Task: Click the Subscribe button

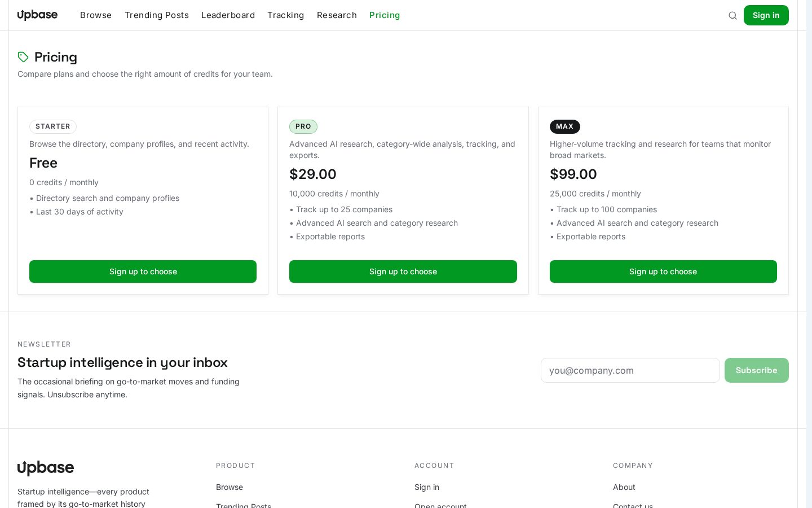Action: [x=757, y=370]
